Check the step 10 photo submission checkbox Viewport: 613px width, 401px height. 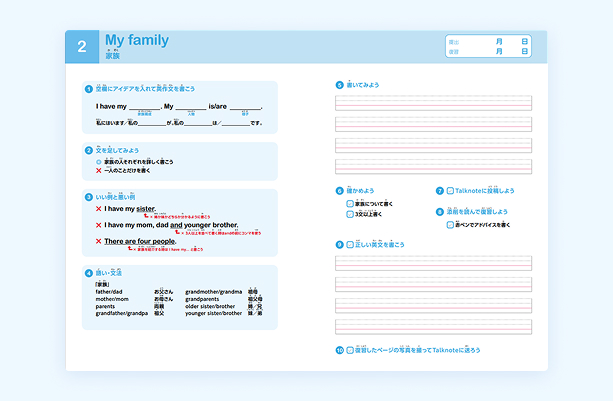pos(350,350)
